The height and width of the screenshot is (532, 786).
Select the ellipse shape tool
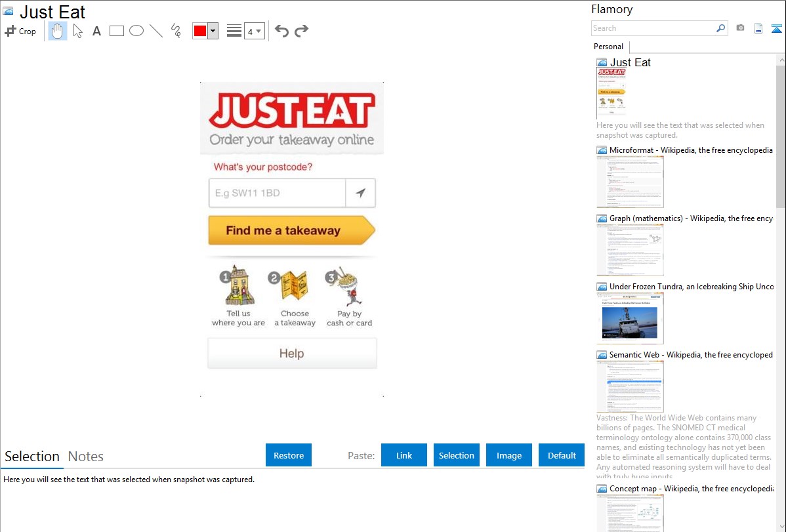(136, 31)
